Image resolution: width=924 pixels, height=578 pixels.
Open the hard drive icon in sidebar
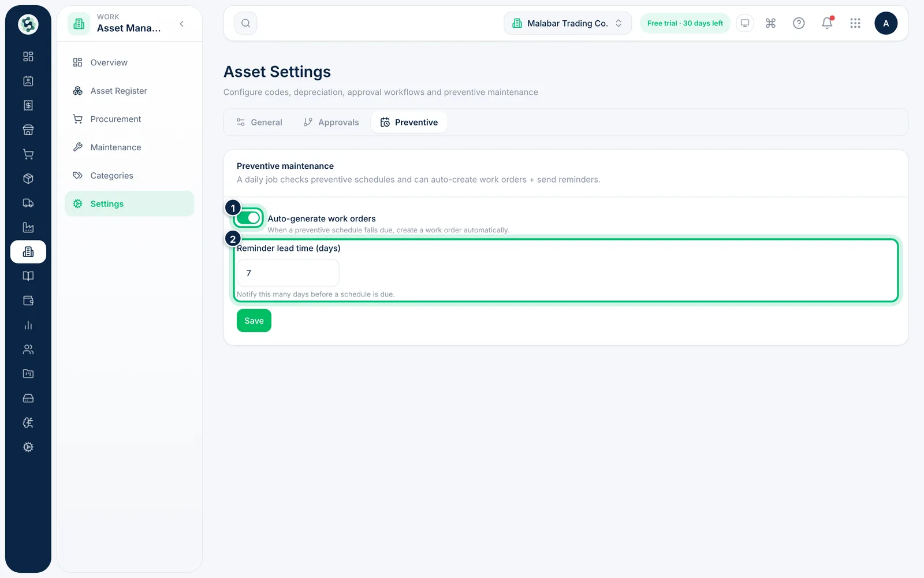(x=28, y=398)
